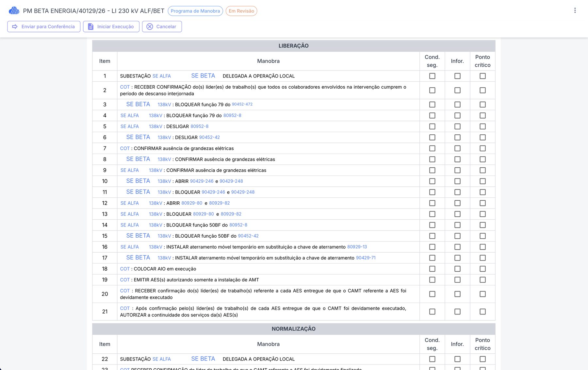Image resolution: width=588 pixels, height=370 pixels.
Task: Check Ponto crítico for item 14
Action: pos(482,225)
